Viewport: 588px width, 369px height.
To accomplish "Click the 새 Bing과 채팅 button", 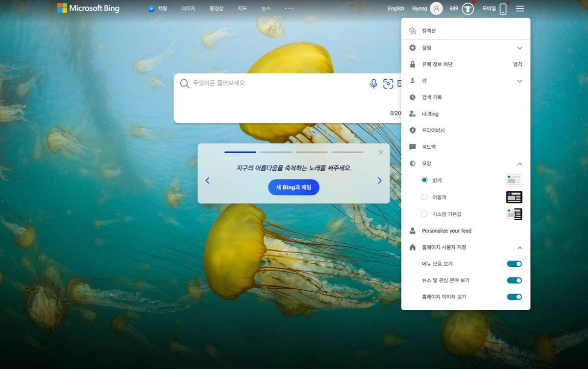I will tap(294, 187).
